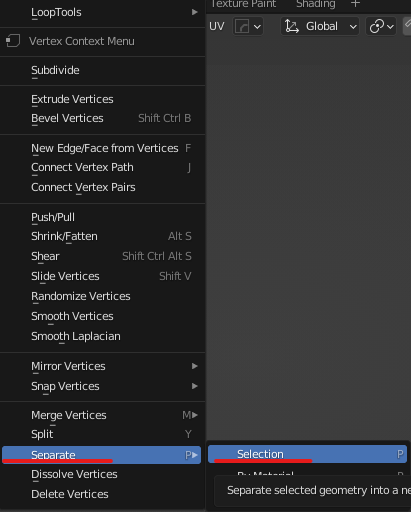Switch to the Texture Paint tab

point(244,4)
